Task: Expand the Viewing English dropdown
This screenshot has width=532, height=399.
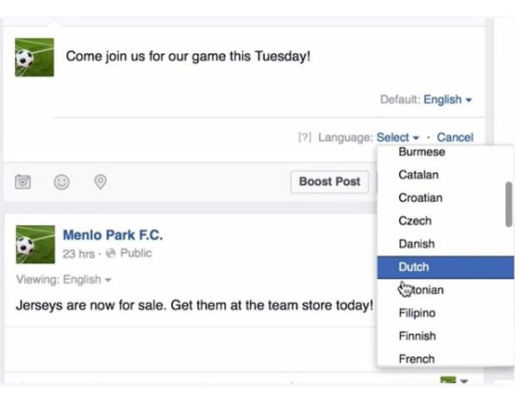Action: pyautogui.click(x=64, y=279)
